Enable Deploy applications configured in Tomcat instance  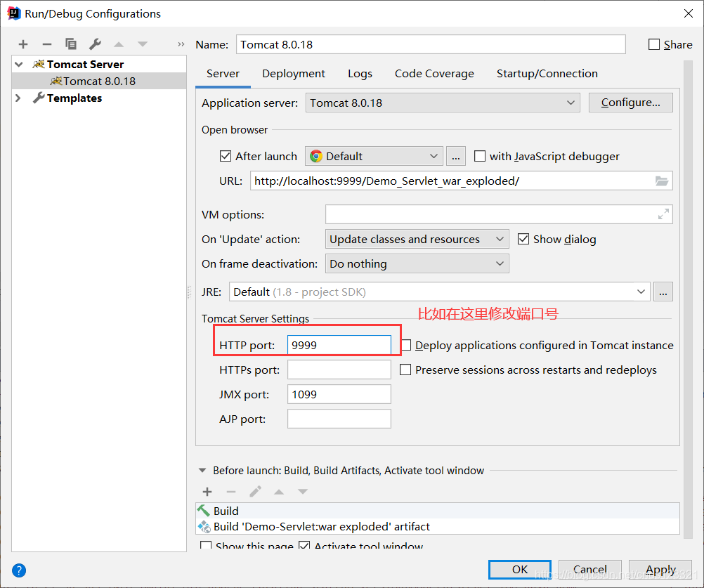[x=406, y=345]
